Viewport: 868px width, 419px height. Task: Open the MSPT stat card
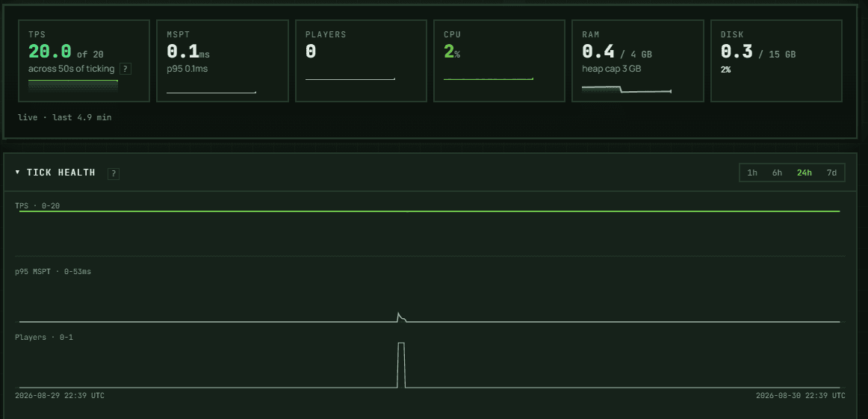pos(223,61)
